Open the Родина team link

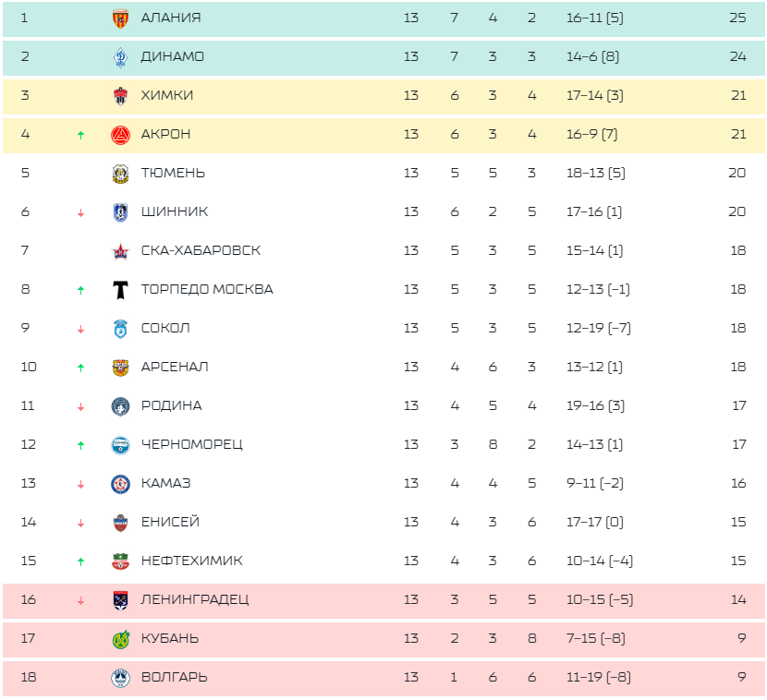(171, 405)
